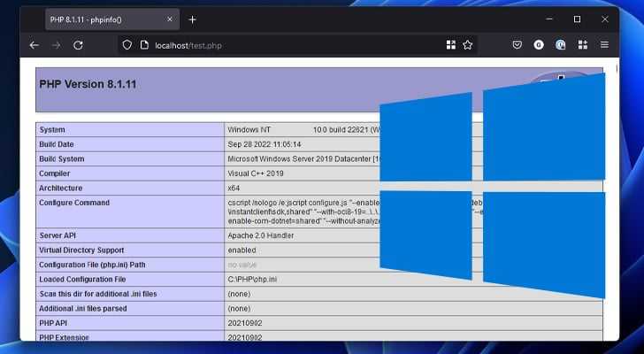This screenshot has width=644, height=354.
Task: Click the PHP Version 8.1.11 heading
Action: (x=88, y=84)
